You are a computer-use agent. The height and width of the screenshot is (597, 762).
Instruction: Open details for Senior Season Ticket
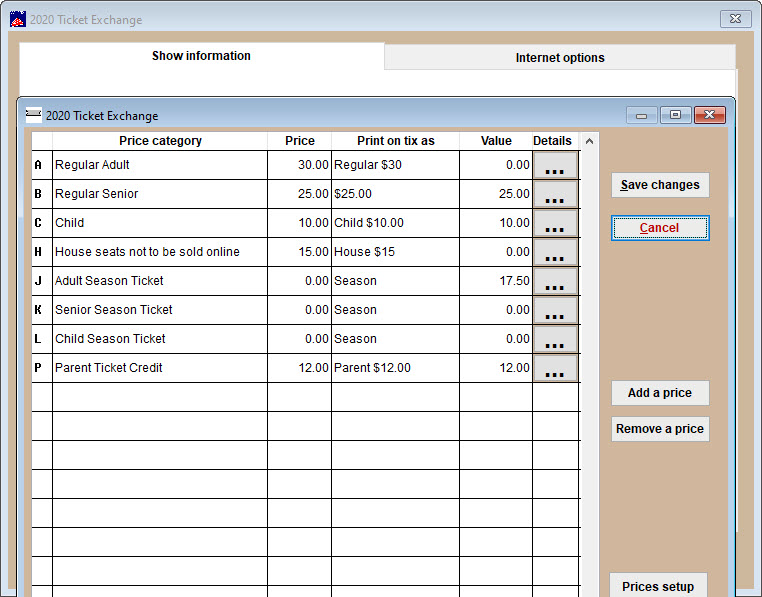(555, 310)
